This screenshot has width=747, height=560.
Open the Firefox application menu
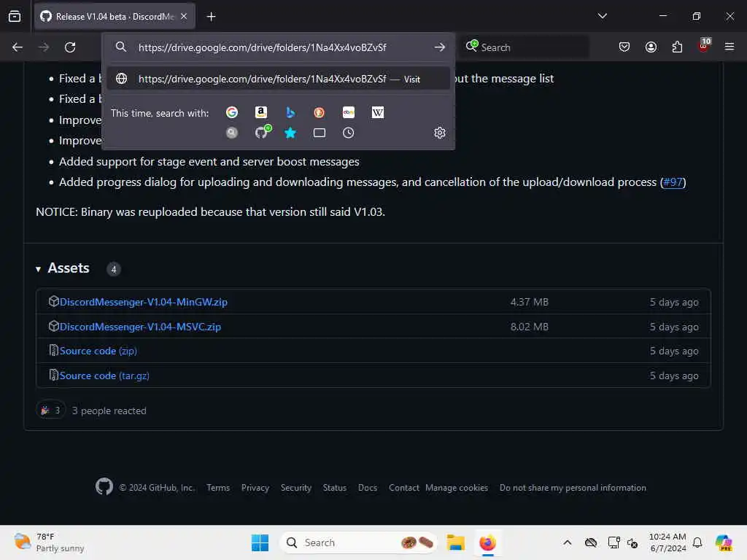pos(729,47)
